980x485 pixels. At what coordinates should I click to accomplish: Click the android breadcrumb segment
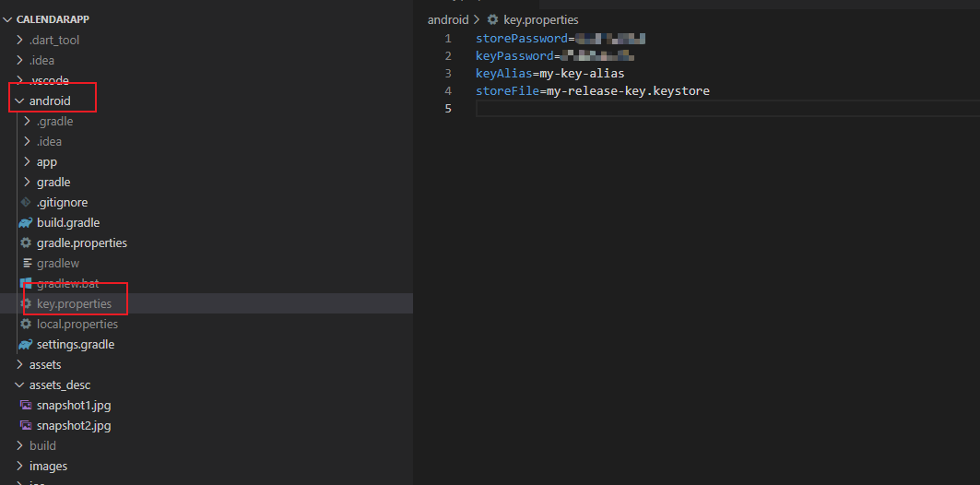click(448, 19)
